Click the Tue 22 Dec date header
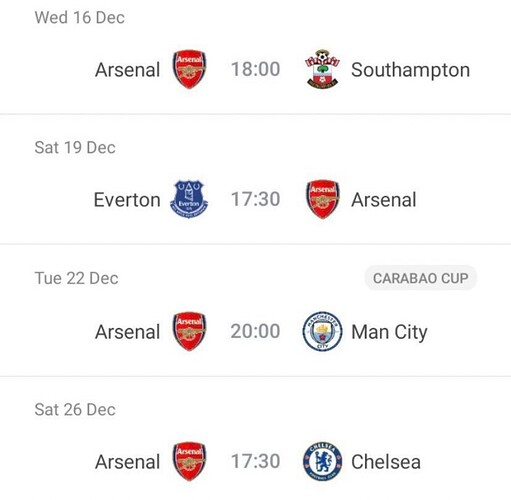Screen dimensions: 511x500 tap(76, 278)
